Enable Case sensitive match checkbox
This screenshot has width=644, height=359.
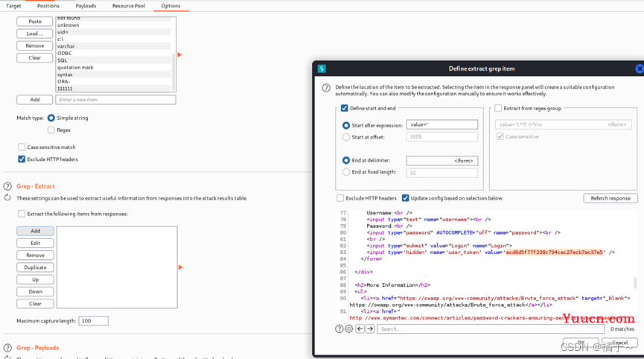[x=22, y=147]
